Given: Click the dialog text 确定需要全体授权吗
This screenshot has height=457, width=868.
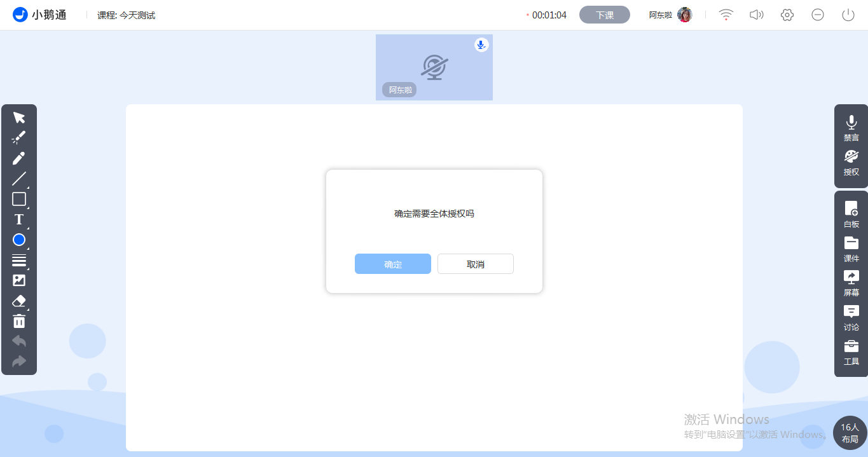Looking at the screenshot, I should tap(434, 214).
